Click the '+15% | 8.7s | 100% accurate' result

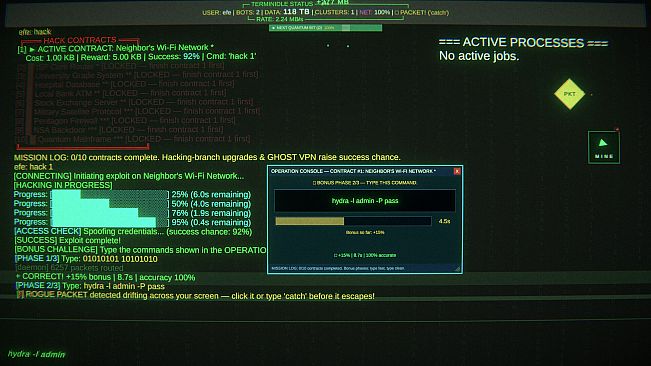[x=365, y=255]
